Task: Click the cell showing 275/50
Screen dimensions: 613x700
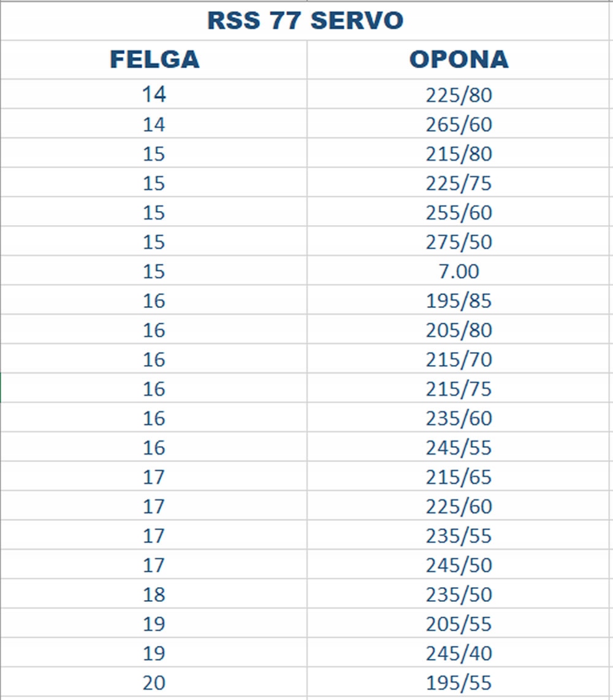Action: pyautogui.click(x=459, y=242)
